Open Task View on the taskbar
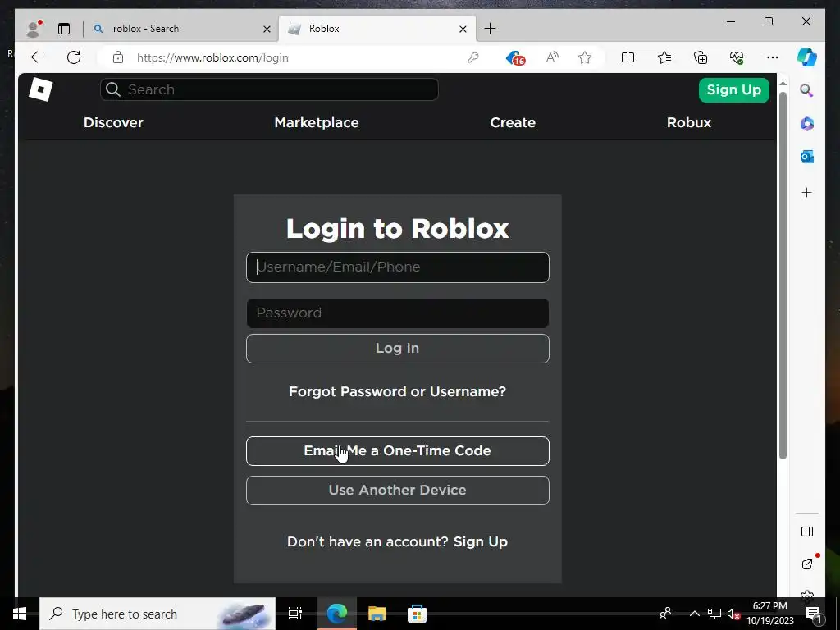This screenshot has width=840, height=630. [295, 614]
